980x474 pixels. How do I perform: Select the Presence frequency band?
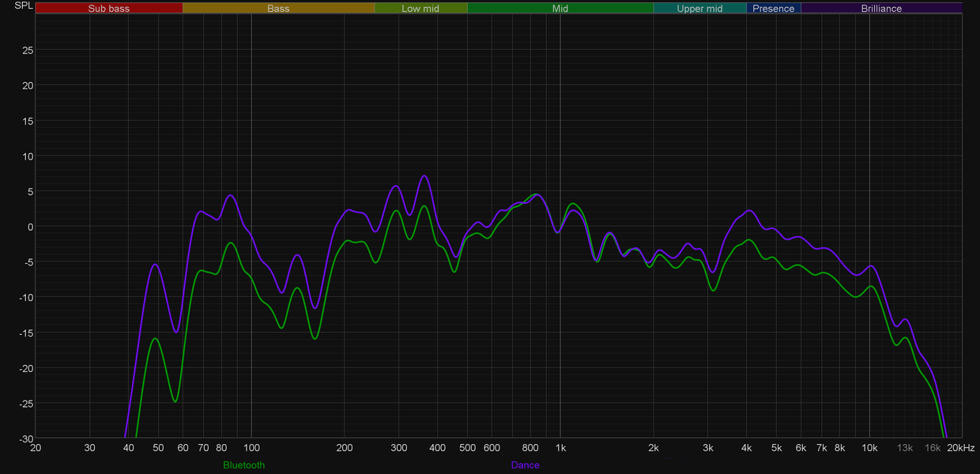(773, 8)
